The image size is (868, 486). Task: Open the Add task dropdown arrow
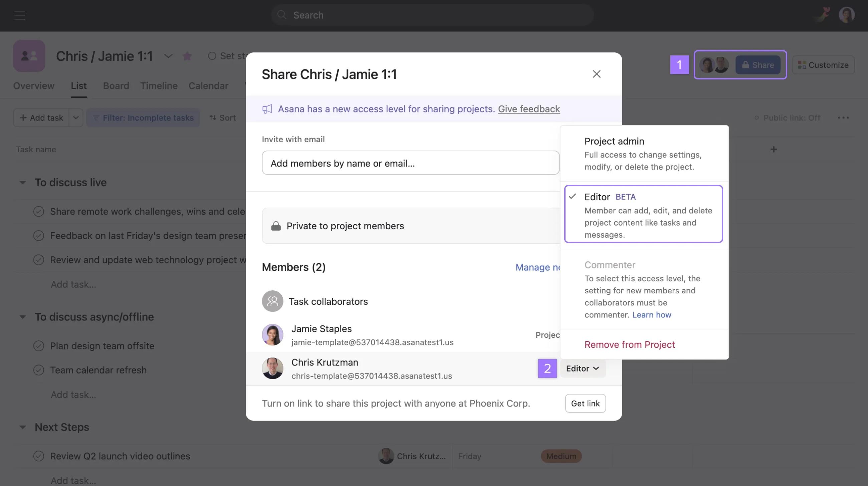76,117
